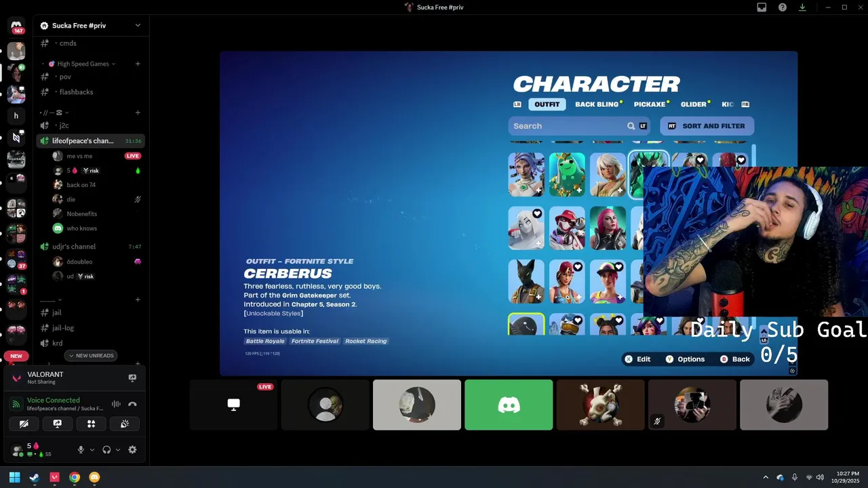Click the voice connection signal icon
The image size is (868, 488).
pyautogui.click(x=16, y=404)
